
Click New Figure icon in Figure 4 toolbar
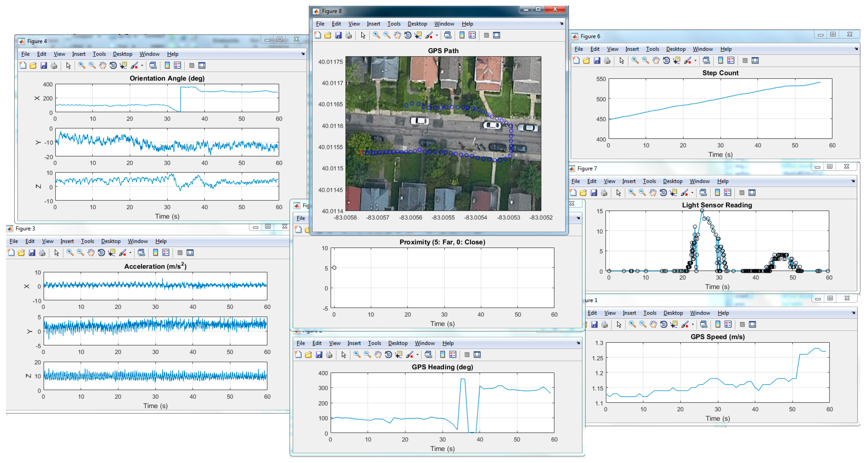click(23, 65)
